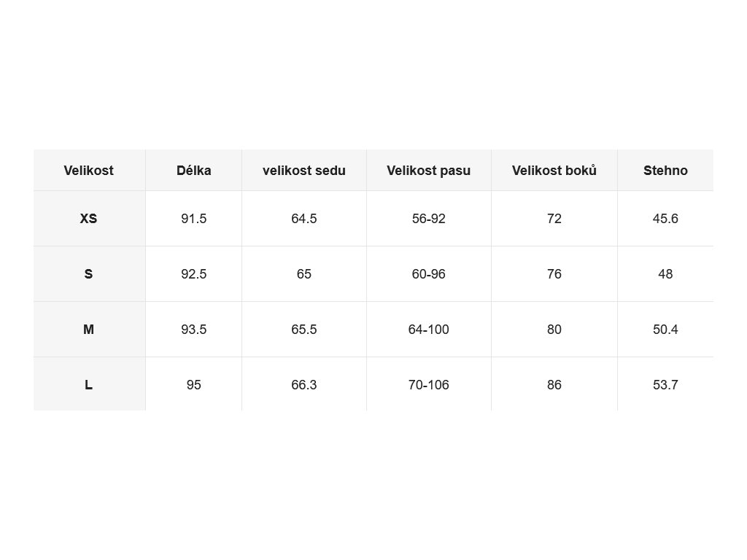Select the S size row label
The width and height of the screenshot is (747, 560).
[x=89, y=274]
